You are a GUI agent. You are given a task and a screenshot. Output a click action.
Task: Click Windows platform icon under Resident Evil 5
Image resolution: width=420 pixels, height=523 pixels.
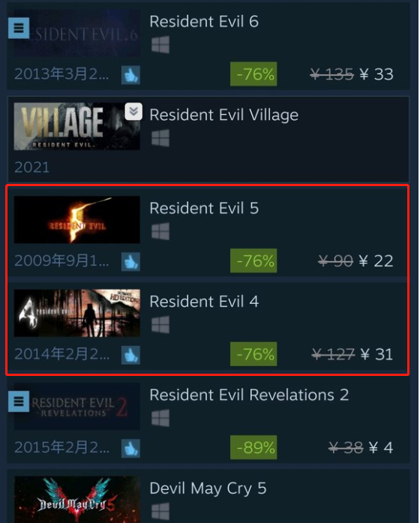160,231
